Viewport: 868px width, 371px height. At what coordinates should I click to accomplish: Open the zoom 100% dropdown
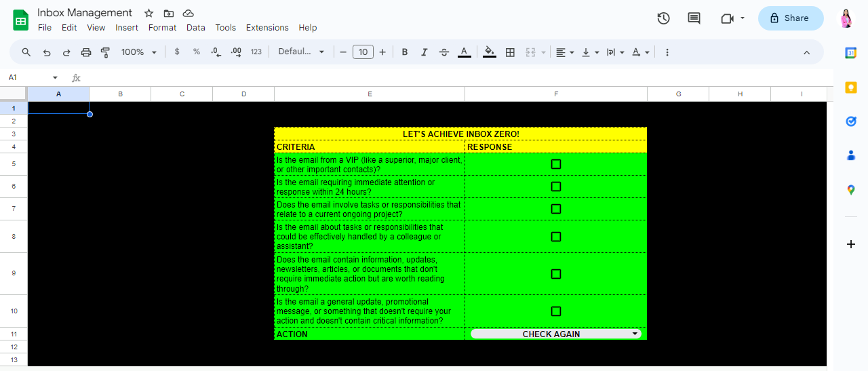139,52
